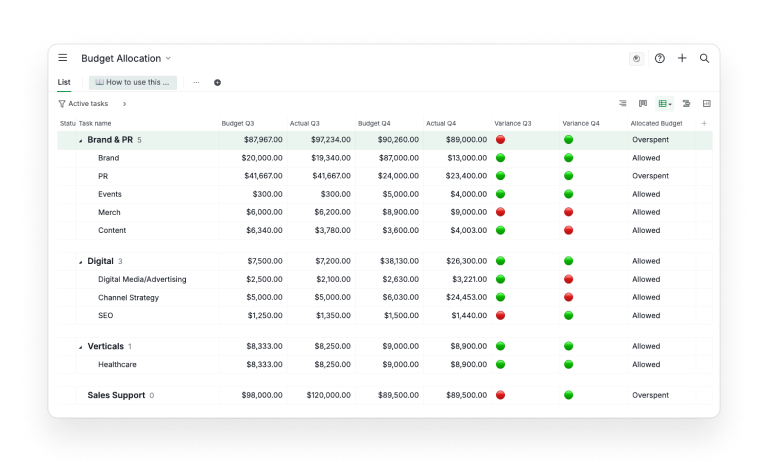Image resolution: width=768 pixels, height=462 pixels.
Task: Click the $120,000.00 Actual Q3 cell
Action: coord(328,395)
